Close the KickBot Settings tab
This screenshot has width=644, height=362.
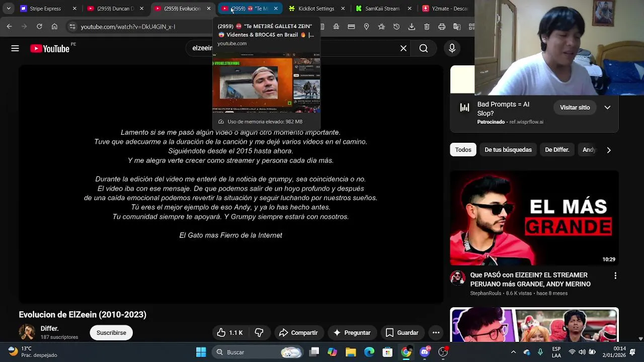pyautogui.click(x=343, y=9)
